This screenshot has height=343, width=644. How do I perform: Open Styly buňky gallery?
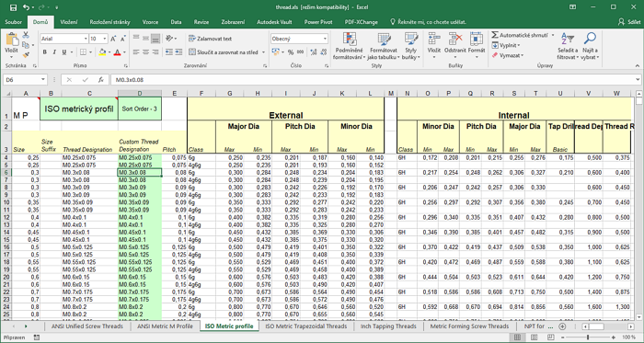[410, 46]
